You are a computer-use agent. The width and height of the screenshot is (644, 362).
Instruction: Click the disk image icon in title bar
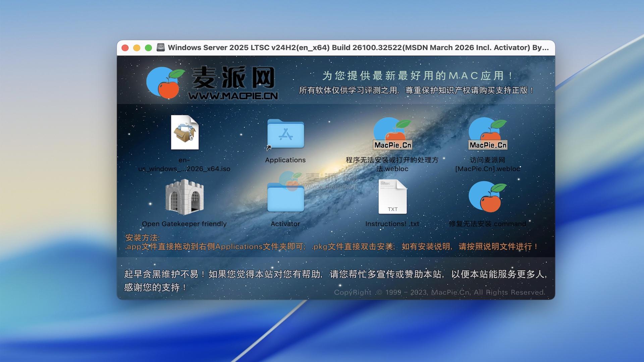click(x=161, y=48)
